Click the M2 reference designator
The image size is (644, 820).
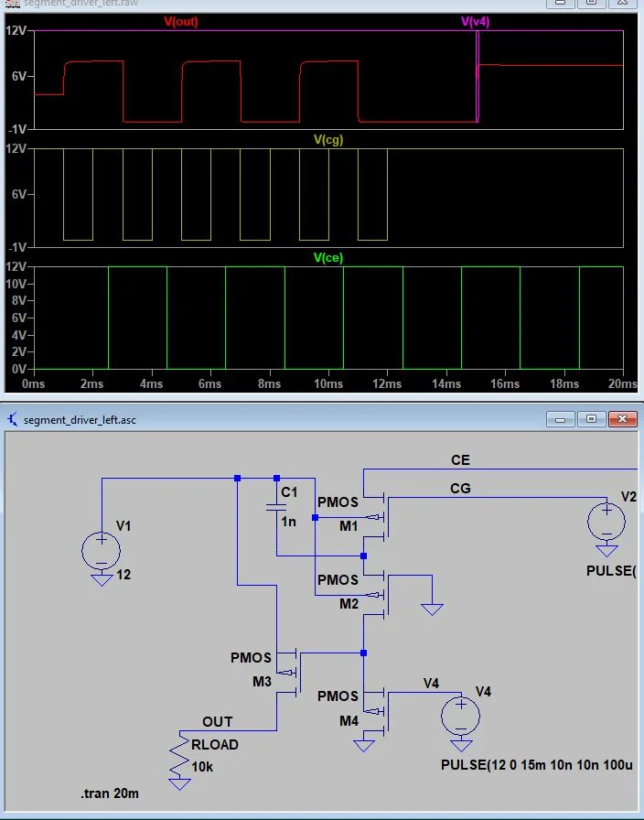tap(349, 604)
